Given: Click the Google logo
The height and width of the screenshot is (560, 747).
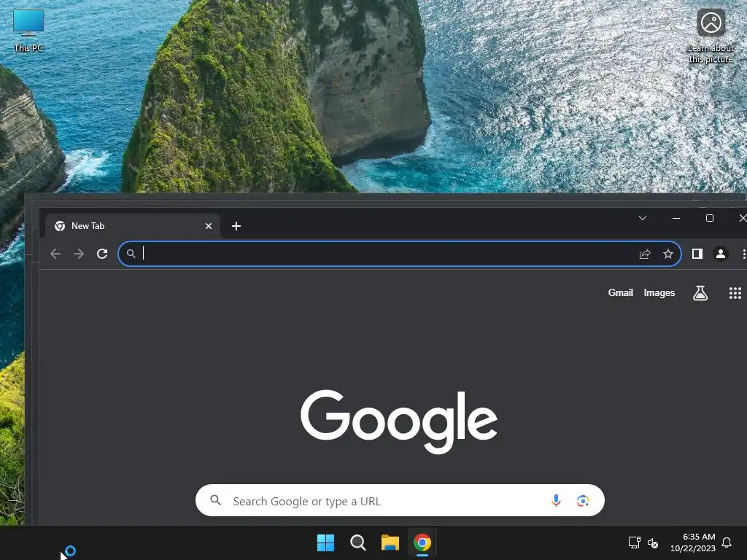Looking at the screenshot, I should pyautogui.click(x=399, y=421).
